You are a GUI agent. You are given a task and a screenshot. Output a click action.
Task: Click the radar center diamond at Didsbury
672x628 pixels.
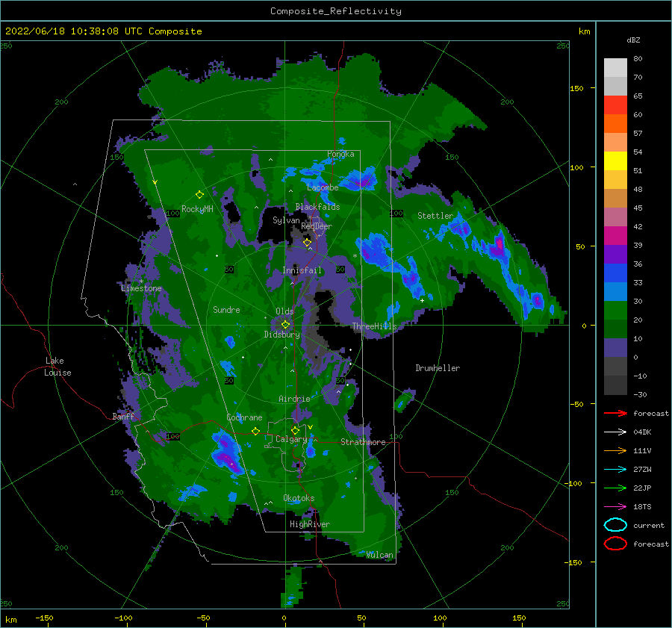point(285,325)
